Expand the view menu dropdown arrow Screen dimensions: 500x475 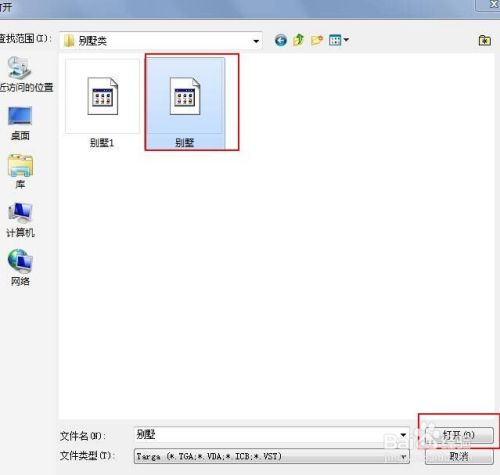point(346,40)
